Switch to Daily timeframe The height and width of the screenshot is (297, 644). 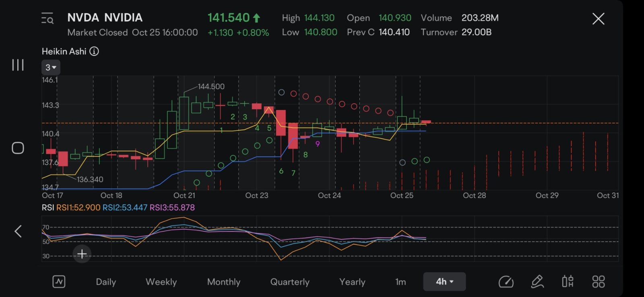(x=106, y=282)
